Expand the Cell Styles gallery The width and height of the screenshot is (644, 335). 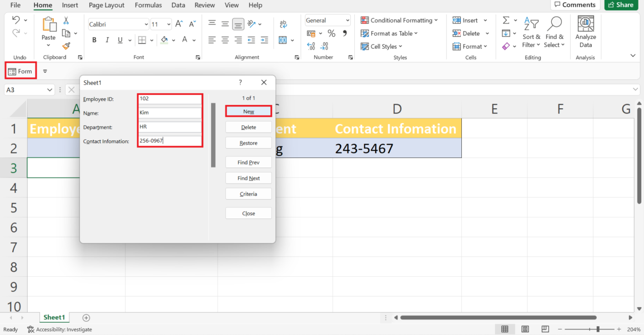[381, 46]
